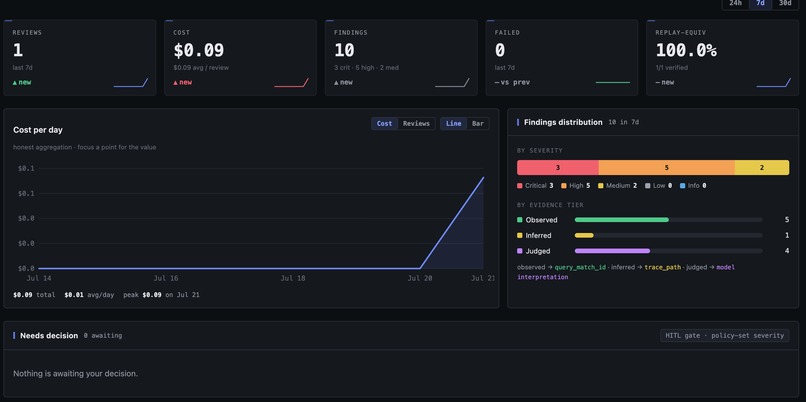The width and height of the screenshot is (806, 402).
Task: Click the Jul 20 point on cost line
Action: pyautogui.click(x=420, y=268)
